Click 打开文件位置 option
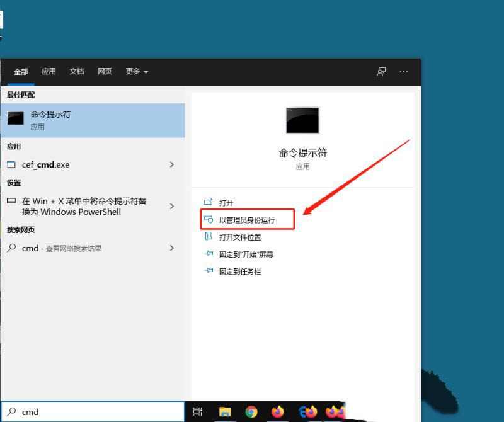The image size is (504, 422). [240, 237]
